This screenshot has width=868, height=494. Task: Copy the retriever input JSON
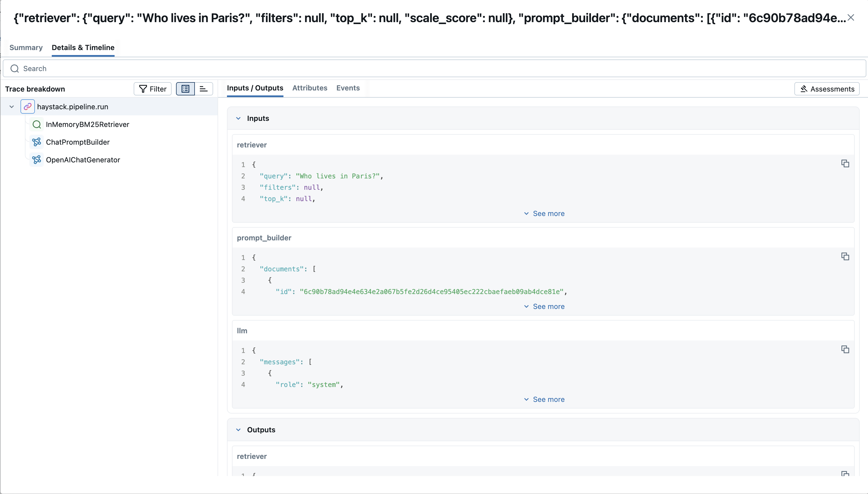pos(845,163)
